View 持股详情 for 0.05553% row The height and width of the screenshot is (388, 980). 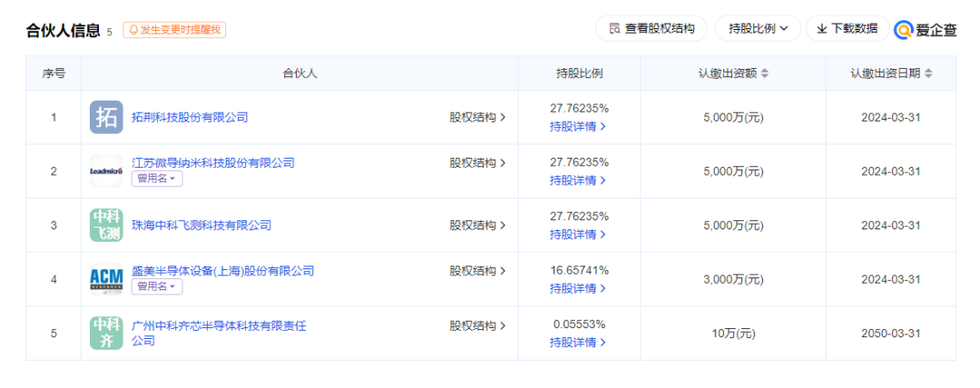pos(578,343)
